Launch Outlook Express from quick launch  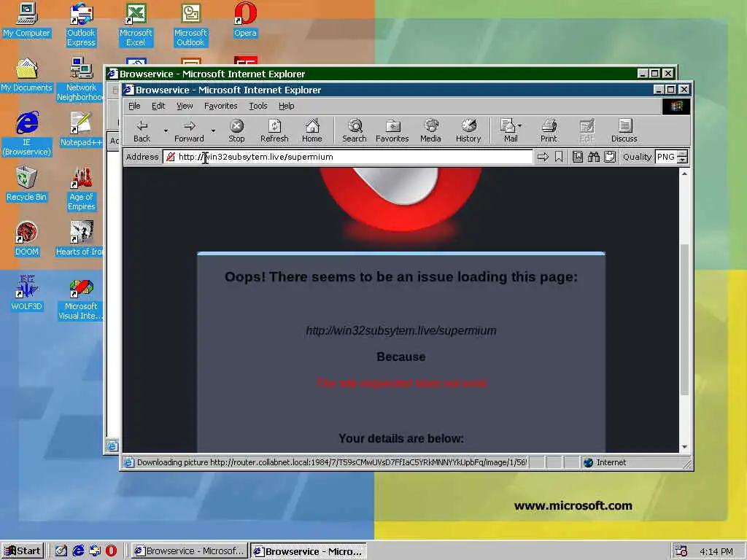pos(95,551)
